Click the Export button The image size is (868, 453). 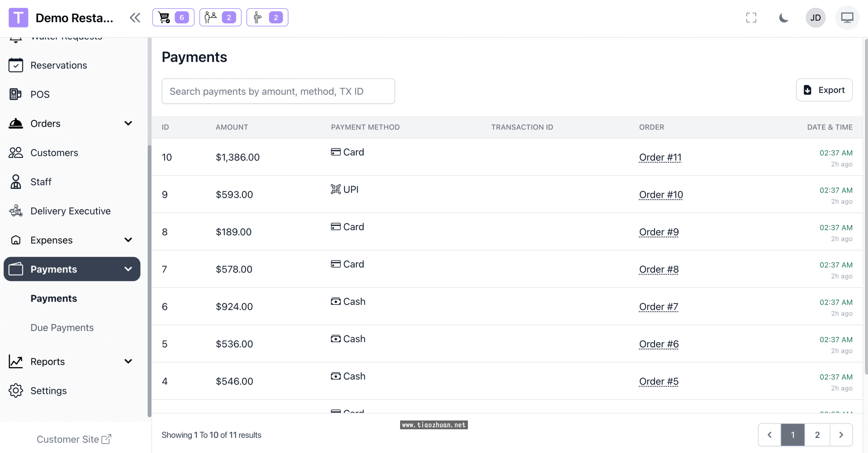(x=824, y=90)
